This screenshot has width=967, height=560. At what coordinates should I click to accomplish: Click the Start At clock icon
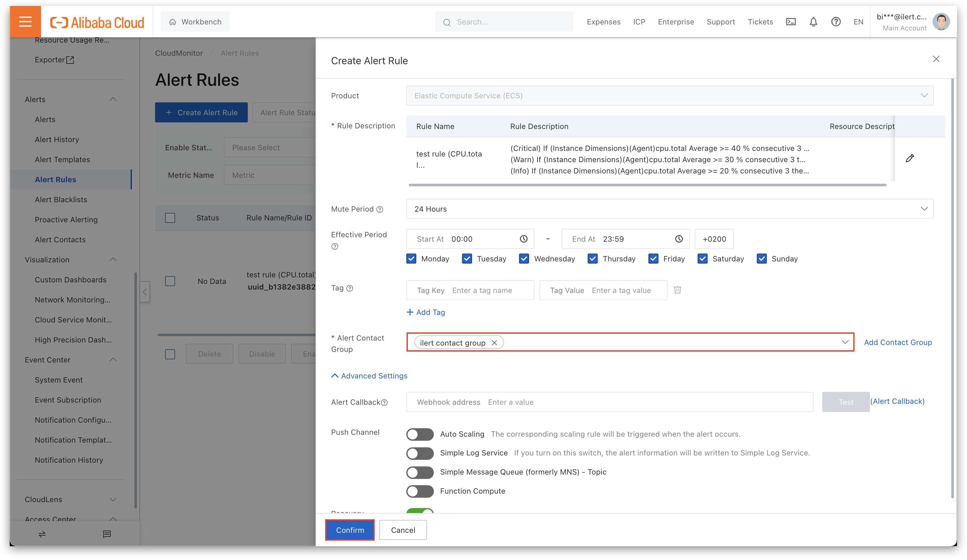[523, 239]
